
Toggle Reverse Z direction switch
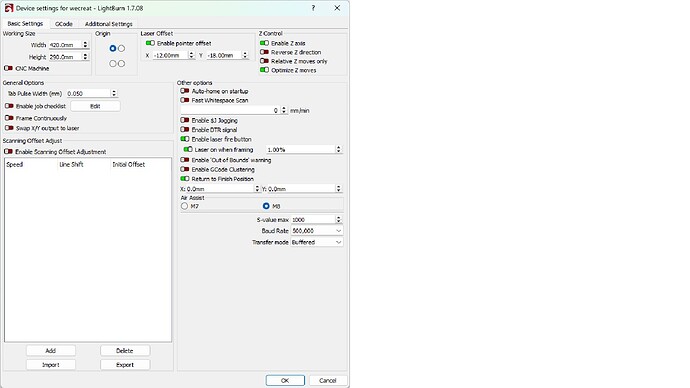[x=264, y=52]
